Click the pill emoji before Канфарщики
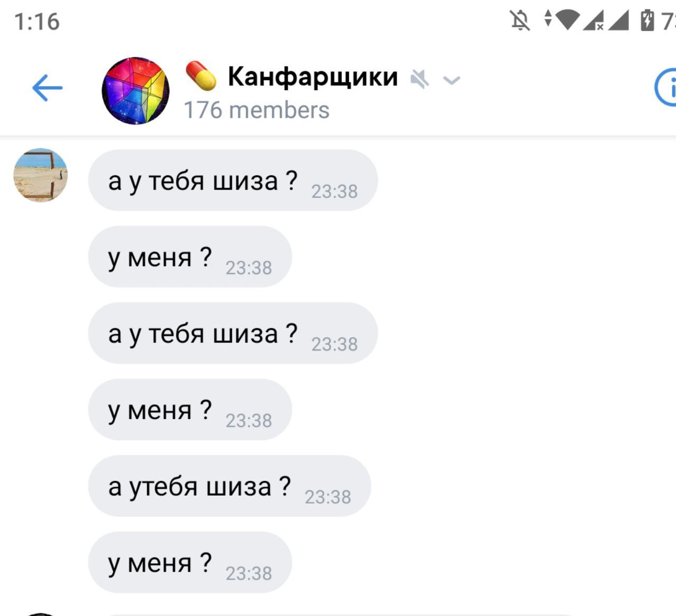This screenshot has height=616, width=676. click(x=201, y=75)
